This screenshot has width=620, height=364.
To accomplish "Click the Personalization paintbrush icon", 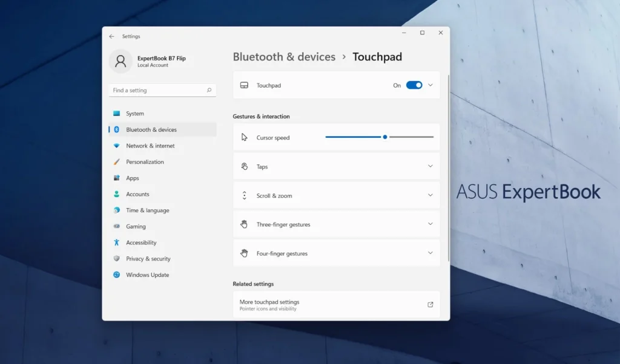I will click(116, 162).
